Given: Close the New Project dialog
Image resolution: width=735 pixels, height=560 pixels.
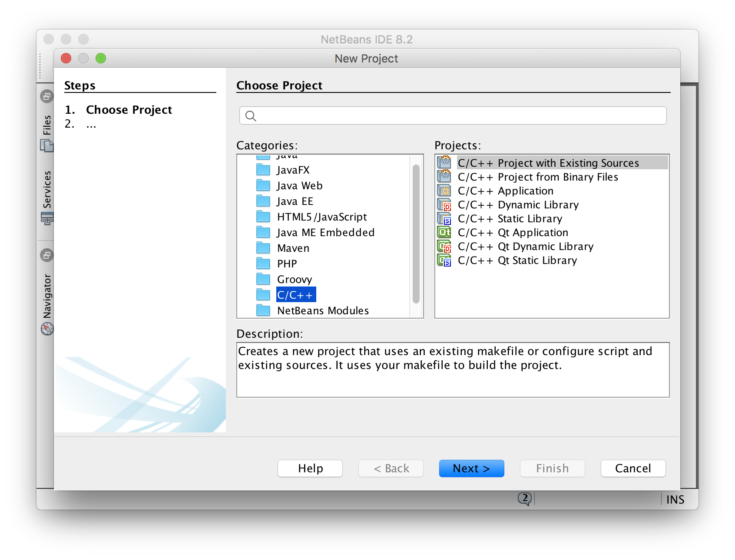Looking at the screenshot, I should (x=66, y=58).
